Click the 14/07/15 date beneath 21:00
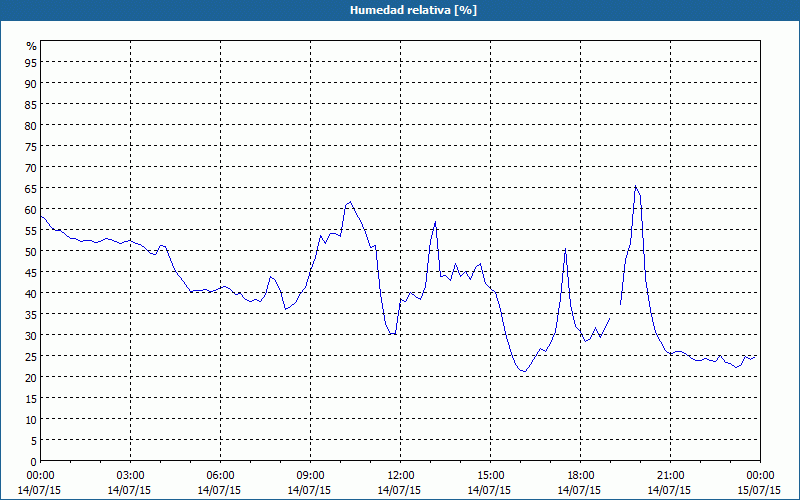Screen dimensions: 800x500 (670, 490)
